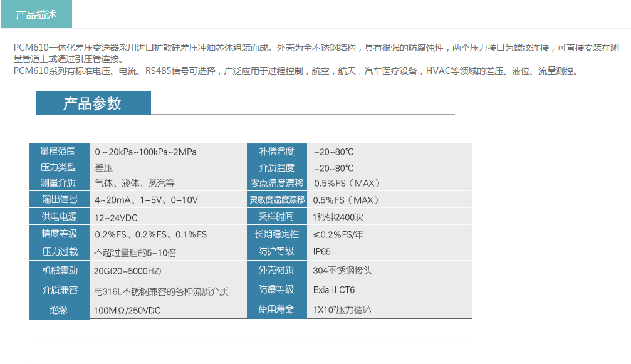This screenshot has width=631, height=364.
Task: Select the 使用寿命 label
Action: (277, 309)
